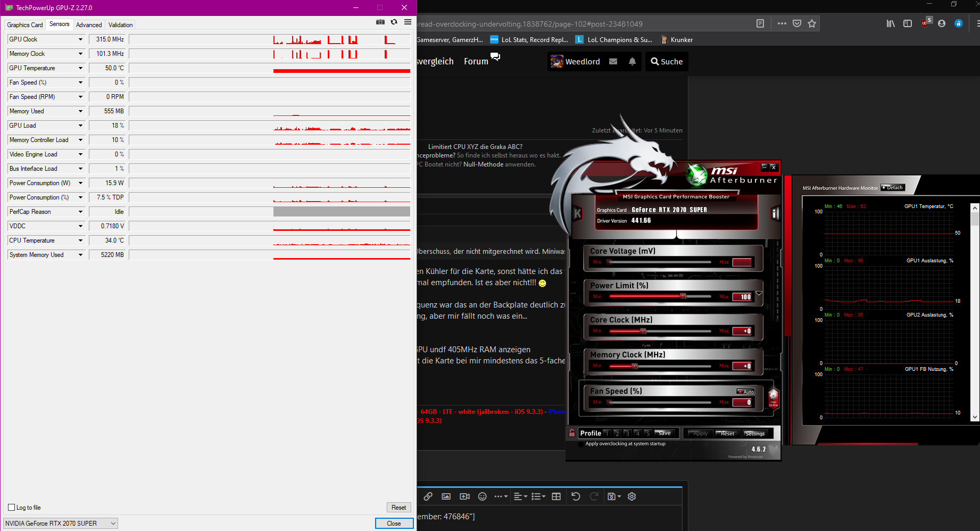Take a GPU-Z screenshot with camera icon
The height and width of the screenshot is (531, 980).
380,22
